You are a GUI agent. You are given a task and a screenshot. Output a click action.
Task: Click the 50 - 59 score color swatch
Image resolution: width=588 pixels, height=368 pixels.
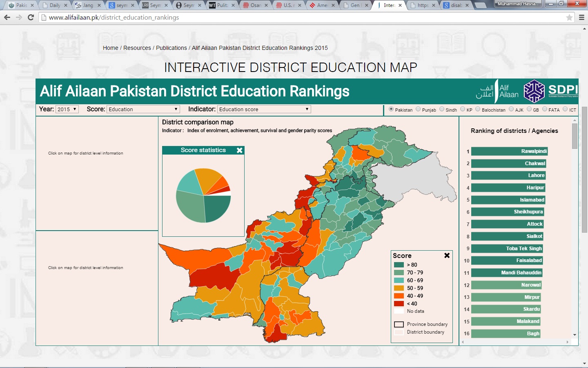(x=399, y=288)
